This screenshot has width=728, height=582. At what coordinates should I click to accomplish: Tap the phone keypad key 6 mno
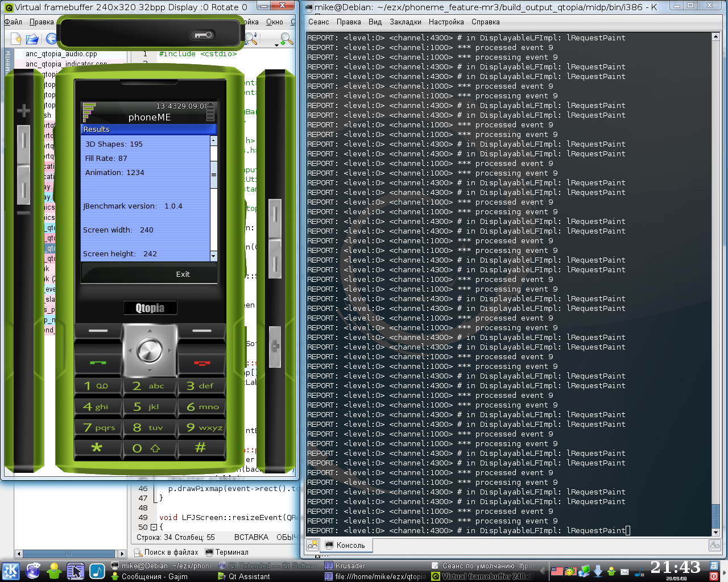[x=201, y=407]
